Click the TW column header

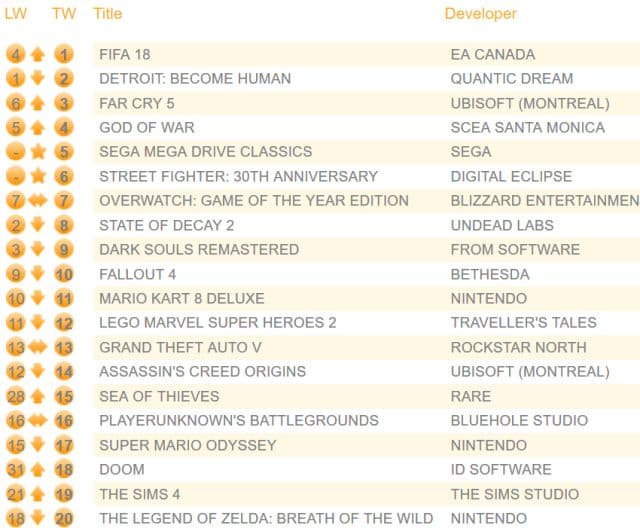[x=63, y=14]
